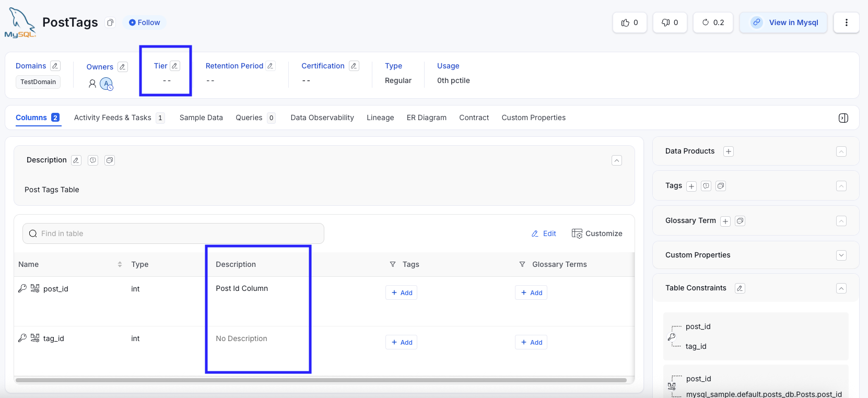Click the thumbs-up vote button
The height and width of the screenshot is (398, 868).
(x=630, y=22)
